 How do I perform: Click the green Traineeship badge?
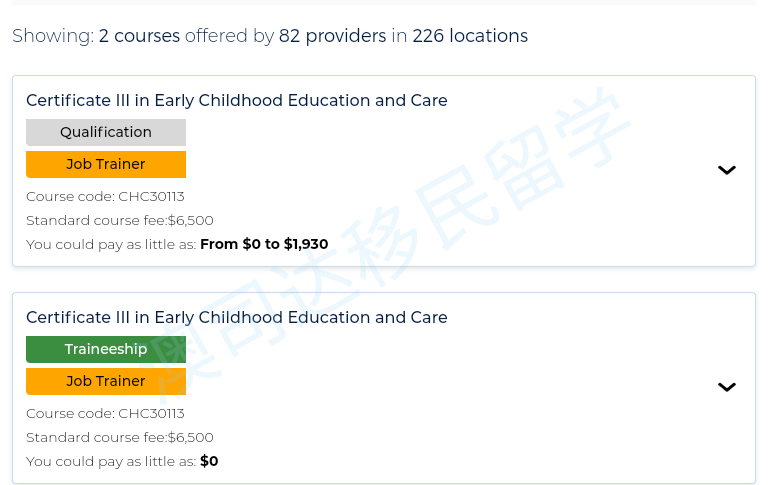[x=106, y=349]
